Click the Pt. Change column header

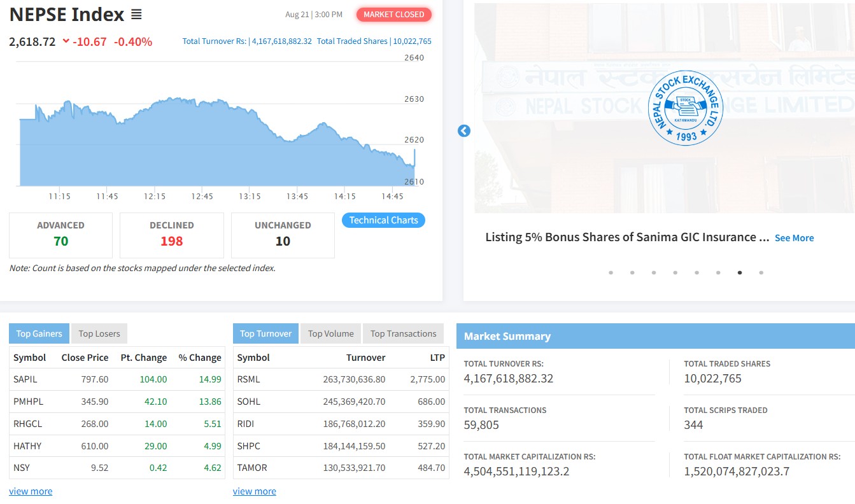pos(144,358)
